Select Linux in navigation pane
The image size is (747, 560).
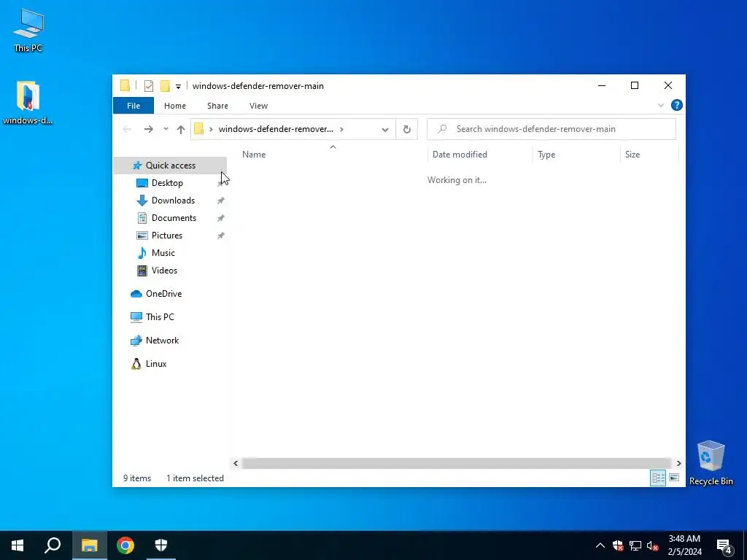pos(156,364)
